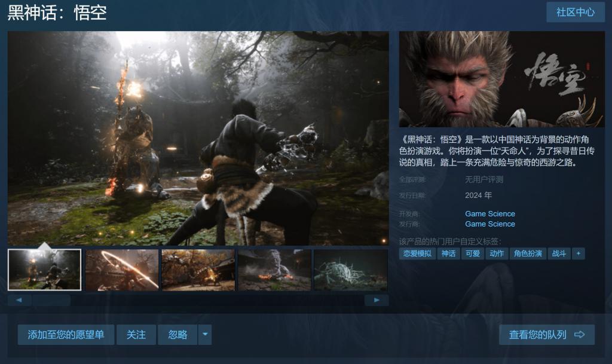612x364 pixels.
Task: Select the 恋爱模拟 tag
Action: point(417,253)
